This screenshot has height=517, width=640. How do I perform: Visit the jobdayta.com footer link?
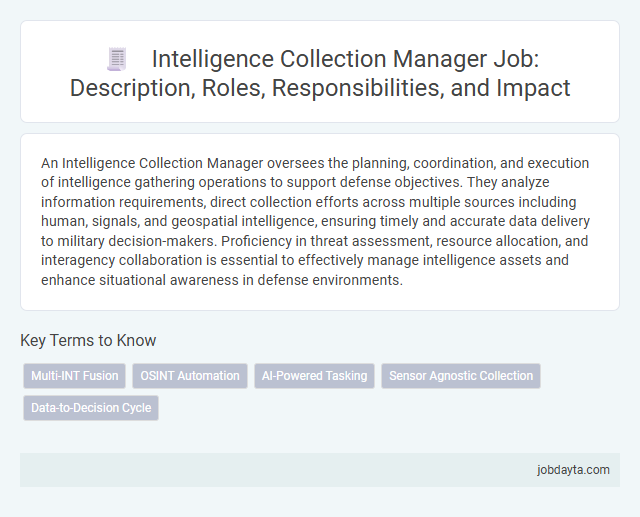point(573,470)
